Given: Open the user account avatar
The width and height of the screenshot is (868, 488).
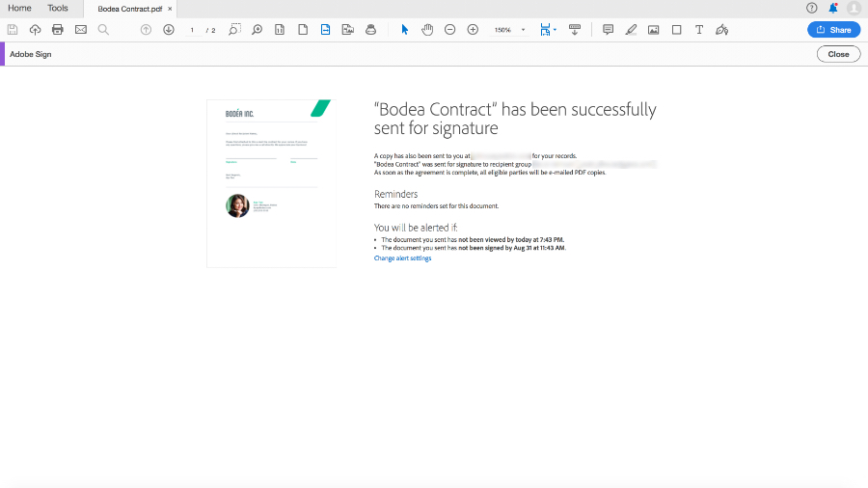Looking at the screenshot, I should 854,8.
